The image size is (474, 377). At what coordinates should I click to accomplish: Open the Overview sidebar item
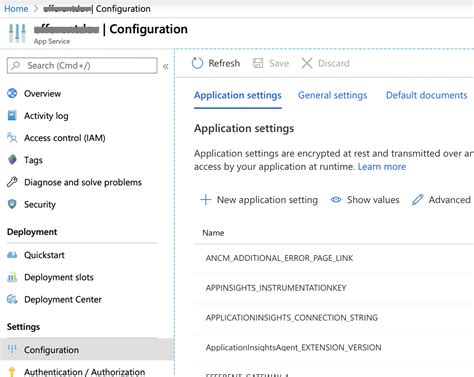[42, 94]
